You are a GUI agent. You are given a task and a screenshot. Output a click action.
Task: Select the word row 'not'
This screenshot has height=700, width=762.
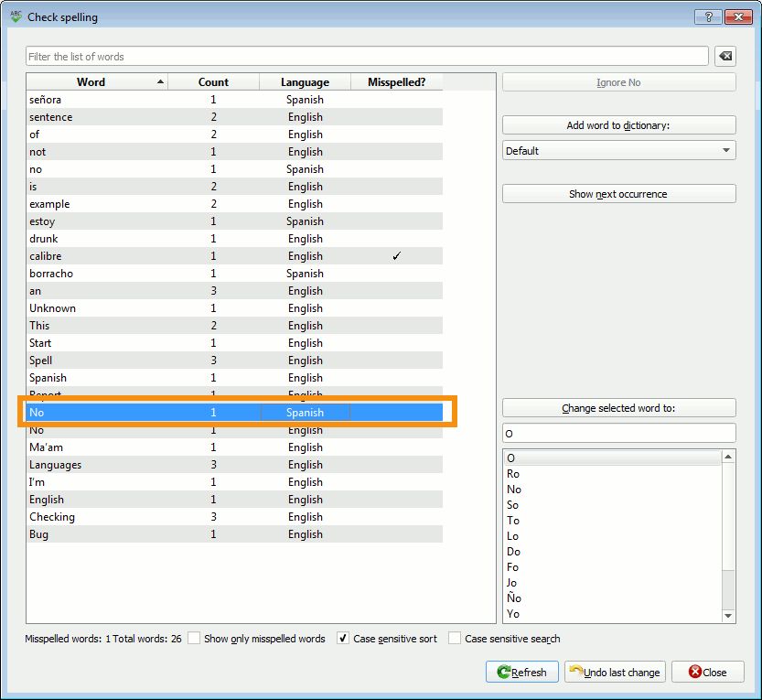[235, 152]
